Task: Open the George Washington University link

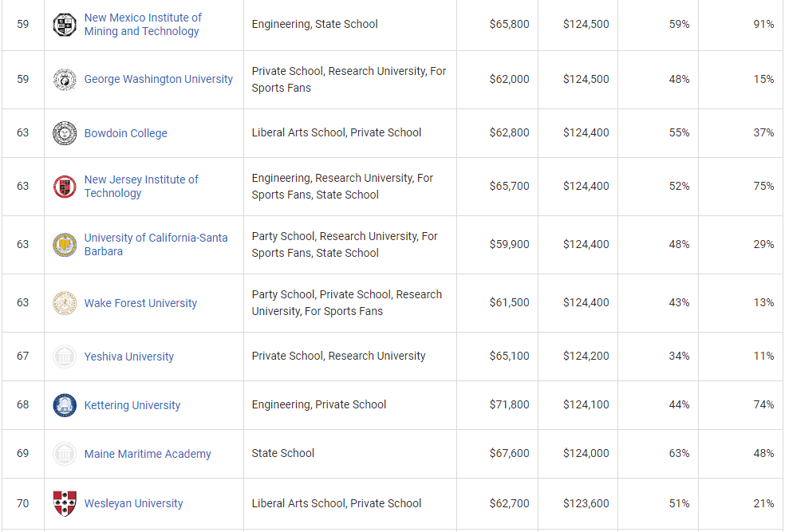Action: click(x=159, y=80)
